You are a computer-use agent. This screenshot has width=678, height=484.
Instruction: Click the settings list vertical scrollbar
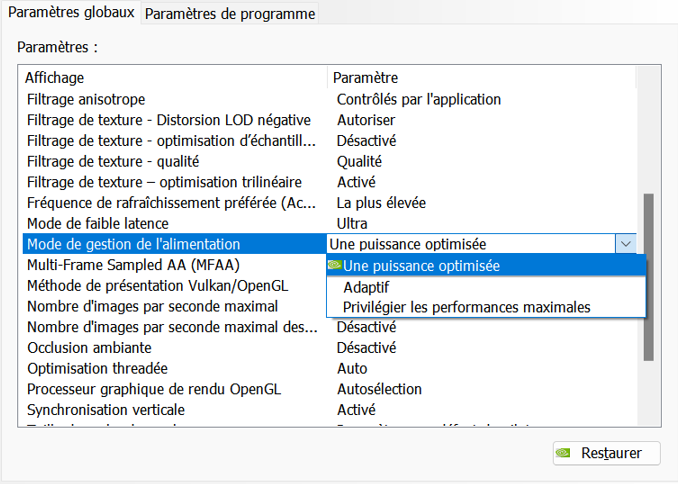coord(648,276)
